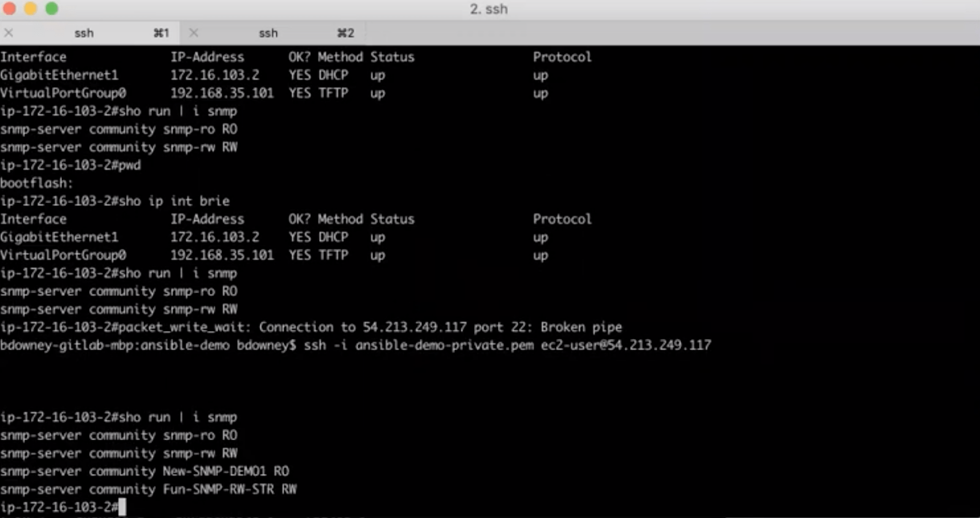Image resolution: width=980 pixels, height=518 pixels.
Task: Place cursor at the blinking block cursor prompt
Action: coord(122,507)
